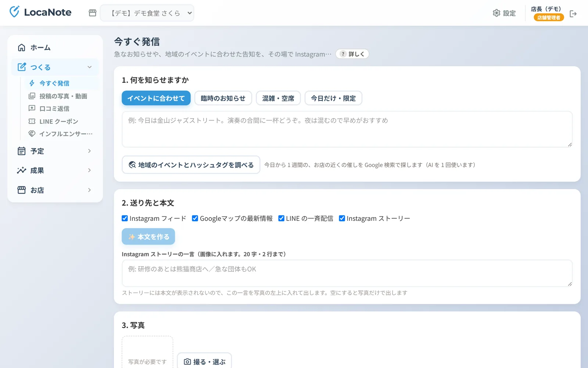Open the デモ食堂 さくら store dropdown
588x368 pixels.
(x=147, y=13)
